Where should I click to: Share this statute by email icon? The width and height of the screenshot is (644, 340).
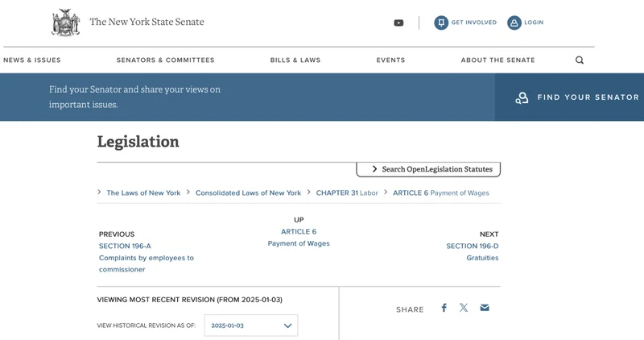(485, 308)
